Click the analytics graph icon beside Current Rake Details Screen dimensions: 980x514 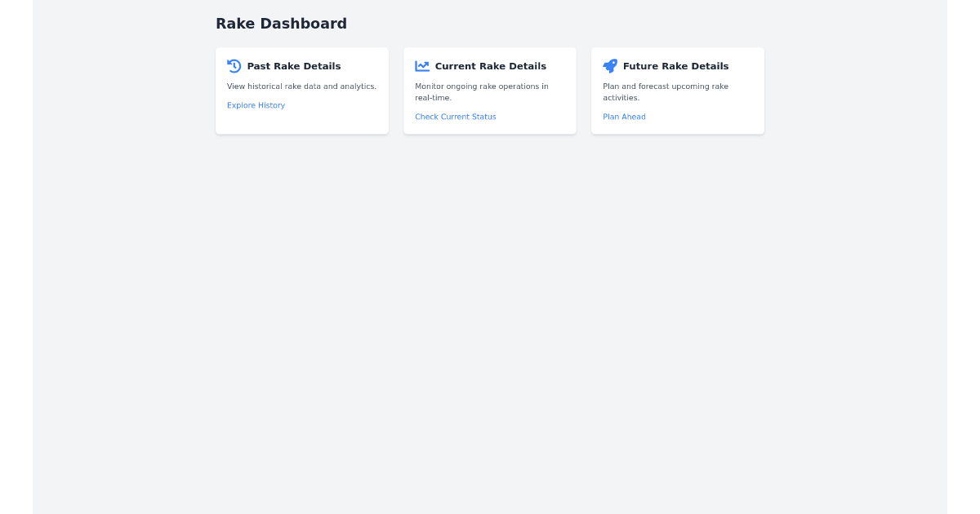pyautogui.click(x=422, y=65)
